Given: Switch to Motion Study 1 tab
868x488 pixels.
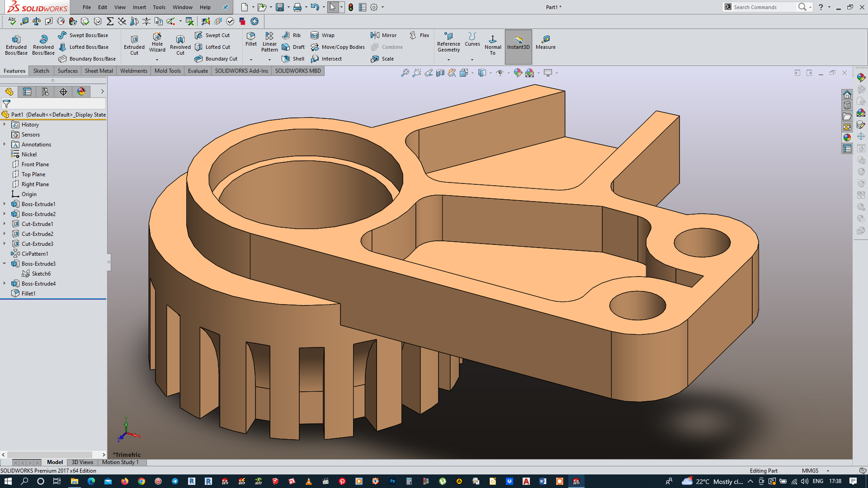Looking at the screenshot, I should [x=120, y=462].
